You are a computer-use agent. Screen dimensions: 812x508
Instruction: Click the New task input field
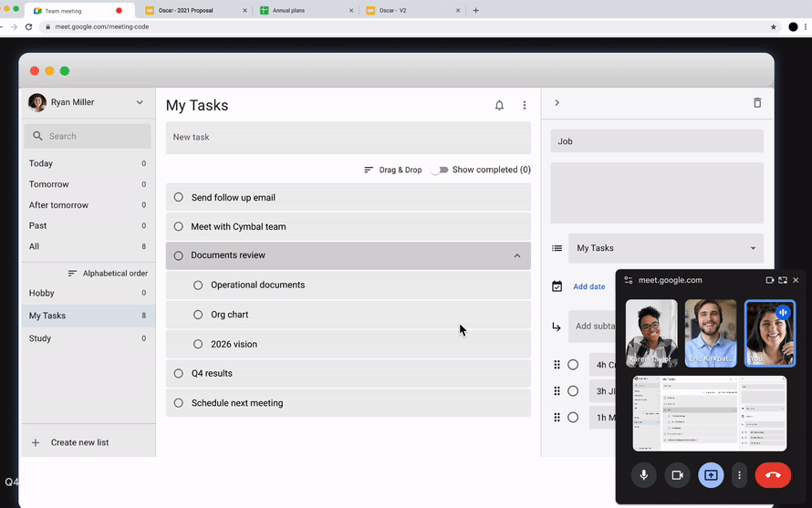click(x=348, y=138)
